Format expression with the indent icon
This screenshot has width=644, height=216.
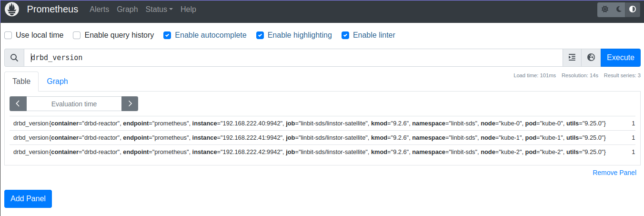(572, 58)
